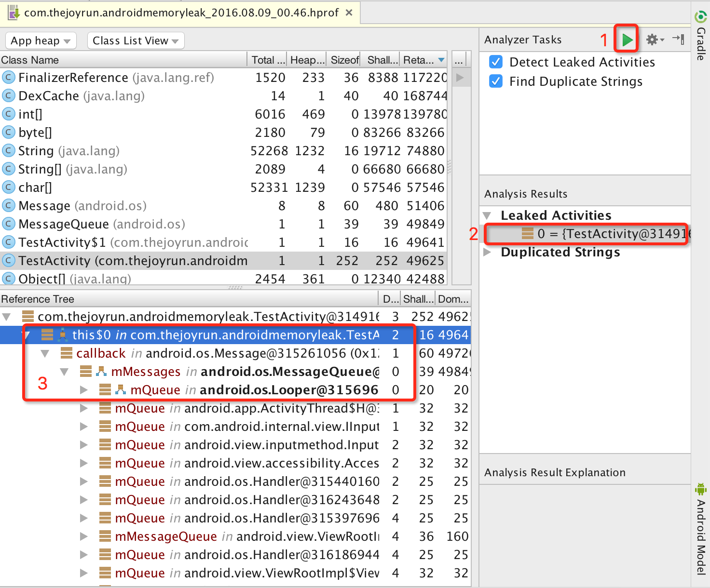Click the class icon beside FinalizerReference
Screen dimensions: 710x588
9,77
